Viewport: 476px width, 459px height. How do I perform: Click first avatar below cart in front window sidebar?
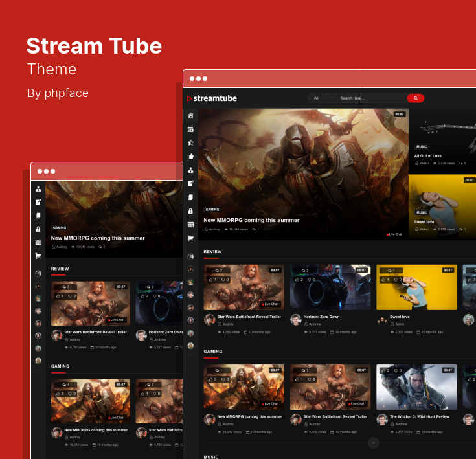point(190,256)
